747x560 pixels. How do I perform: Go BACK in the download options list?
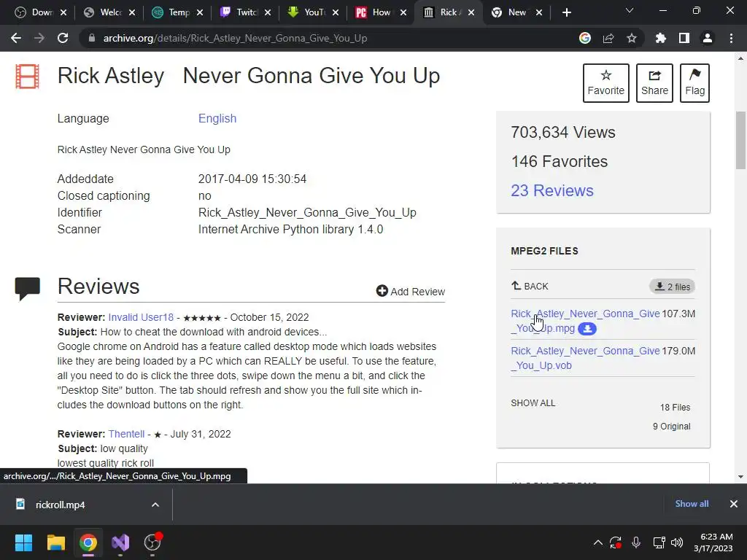tap(530, 286)
